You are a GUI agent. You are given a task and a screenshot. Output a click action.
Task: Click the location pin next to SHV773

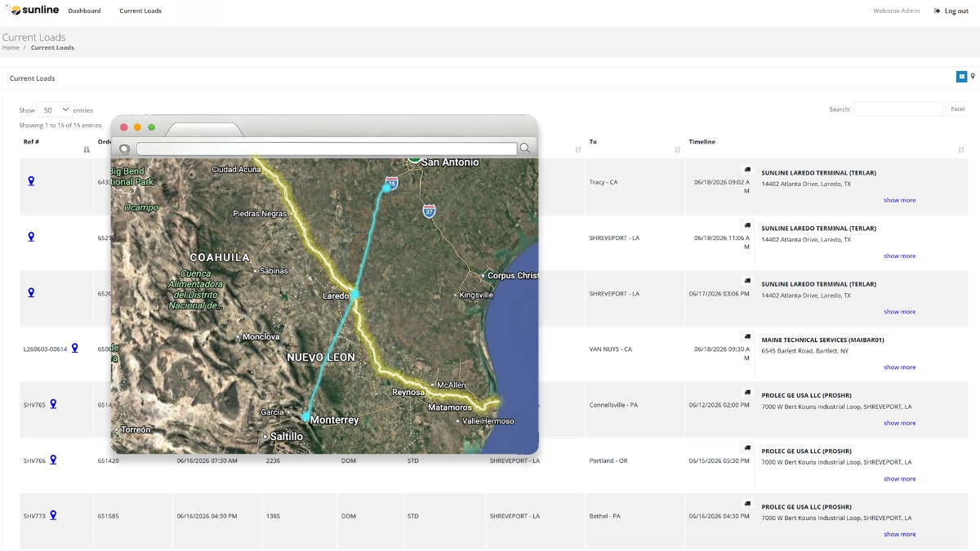[53, 515]
